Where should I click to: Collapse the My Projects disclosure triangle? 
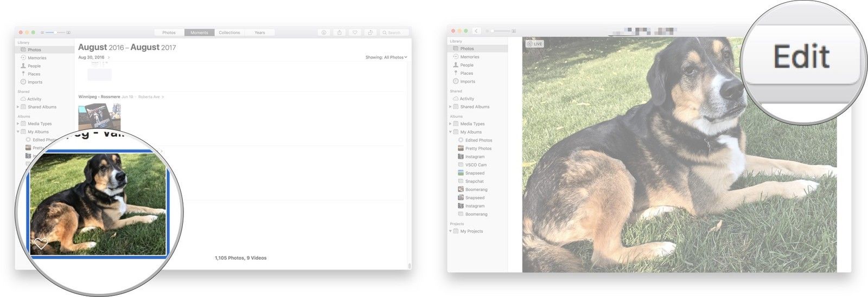[x=450, y=231]
